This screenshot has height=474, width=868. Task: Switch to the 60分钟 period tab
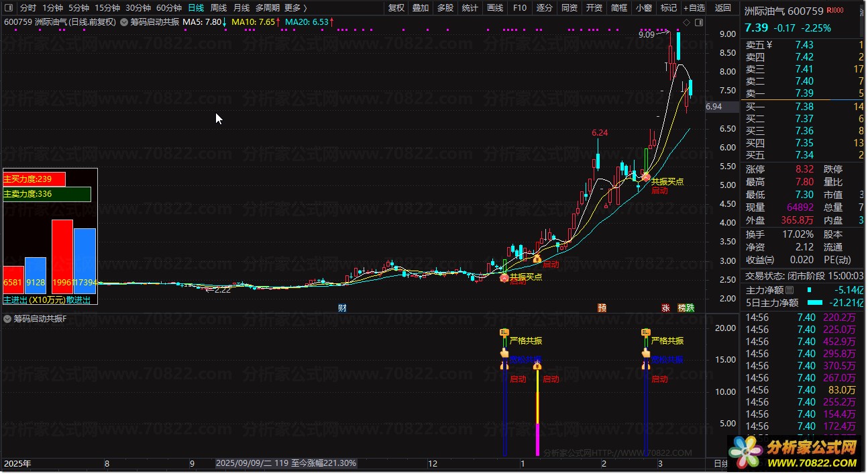tap(169, 8)
